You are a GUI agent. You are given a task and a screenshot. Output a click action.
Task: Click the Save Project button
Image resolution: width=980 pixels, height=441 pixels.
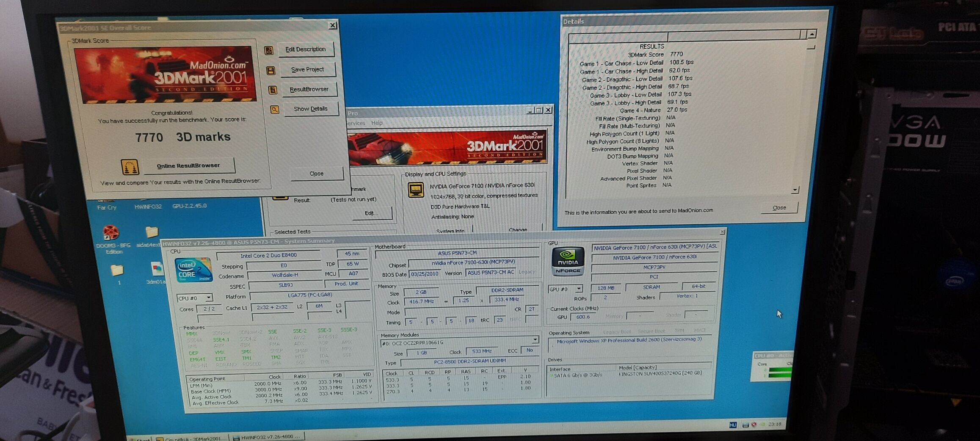pos(307,69)
